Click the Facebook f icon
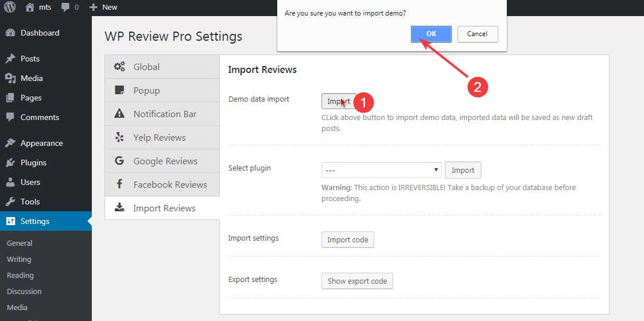 click(x=119, y=184)
